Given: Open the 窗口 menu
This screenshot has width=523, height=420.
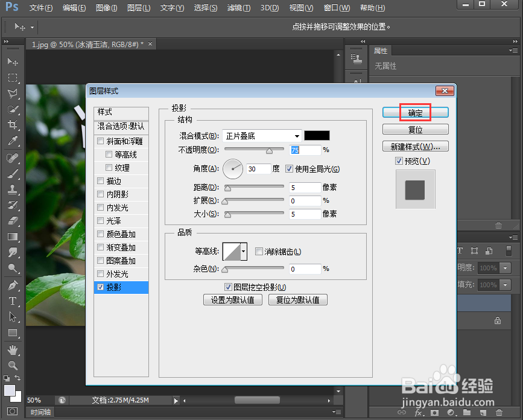Looking at the screenshot, I should coord(337,8).
